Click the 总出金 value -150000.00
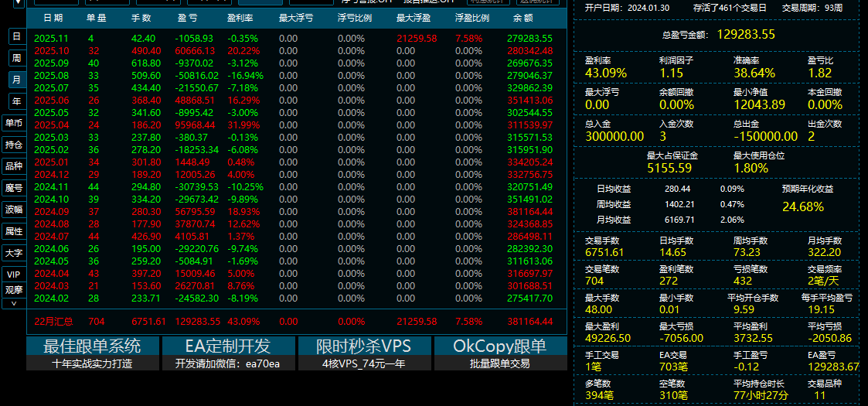The width and height of the screenshot is (868, 406). [x=766, y=136]
